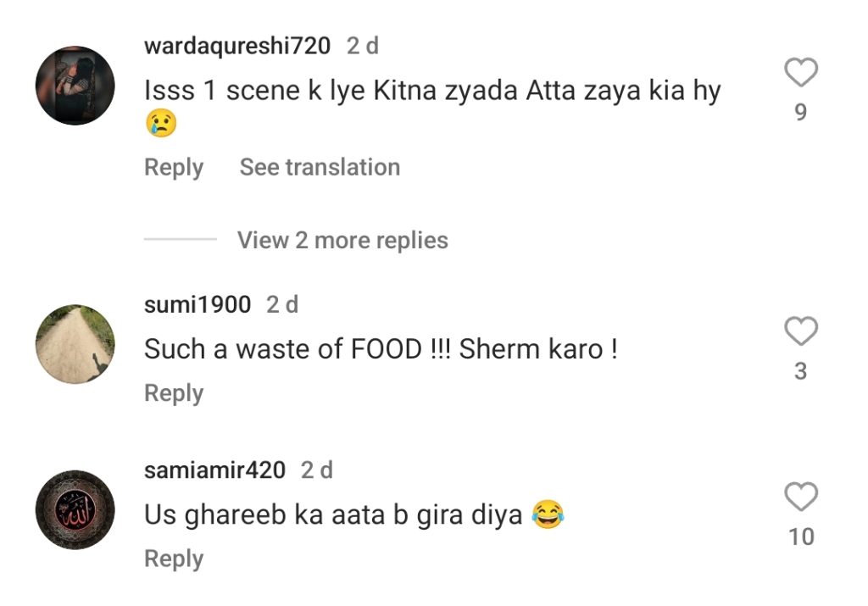The width and height of the screenshot is (868, 606).
Task: Reply to samiamir420's comment
Action: click(174, 559)
